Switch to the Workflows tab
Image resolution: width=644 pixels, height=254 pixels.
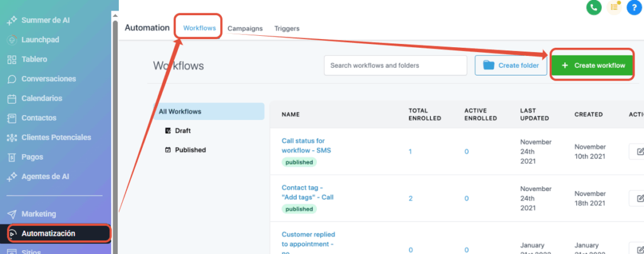tap(199, 28)
